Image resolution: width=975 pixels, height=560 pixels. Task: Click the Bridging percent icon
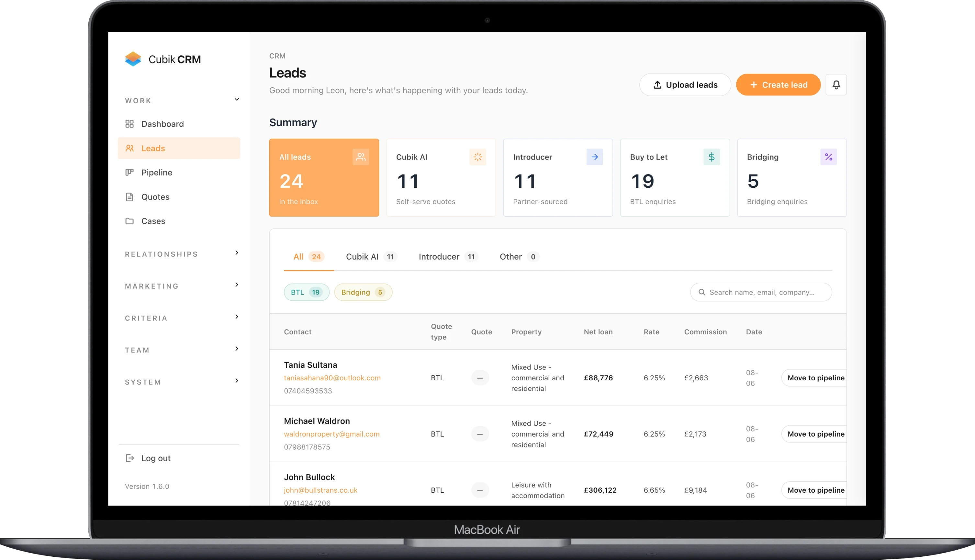pos(828,157)
